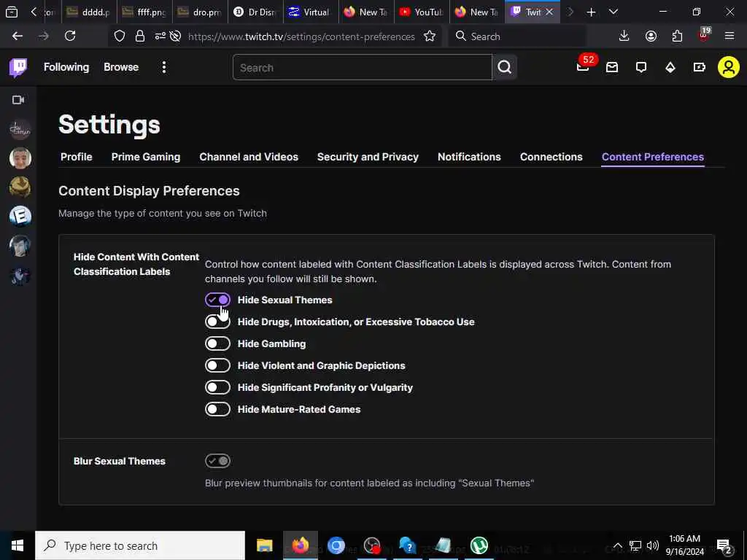Image resolution: width=747 pixels, height=560 pixels.
Task: Open the Firefox View icon at tab bar start
Action: coord(12,12)
